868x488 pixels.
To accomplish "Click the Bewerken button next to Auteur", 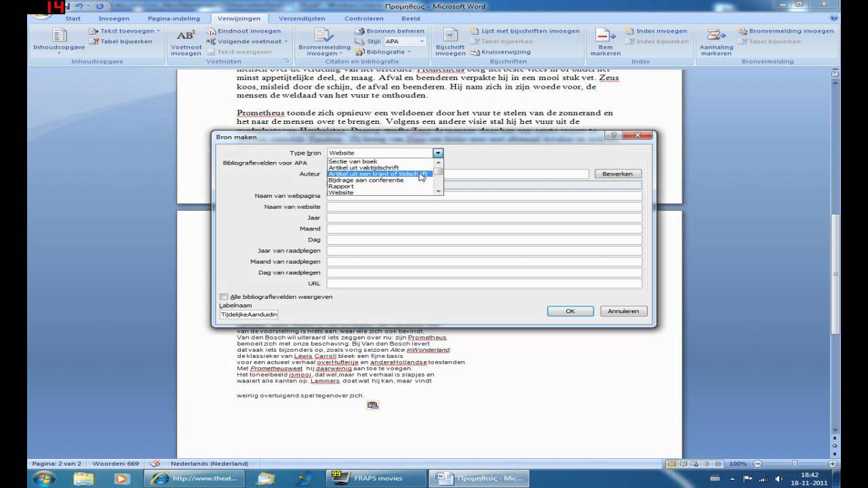I will pos(618,174).
